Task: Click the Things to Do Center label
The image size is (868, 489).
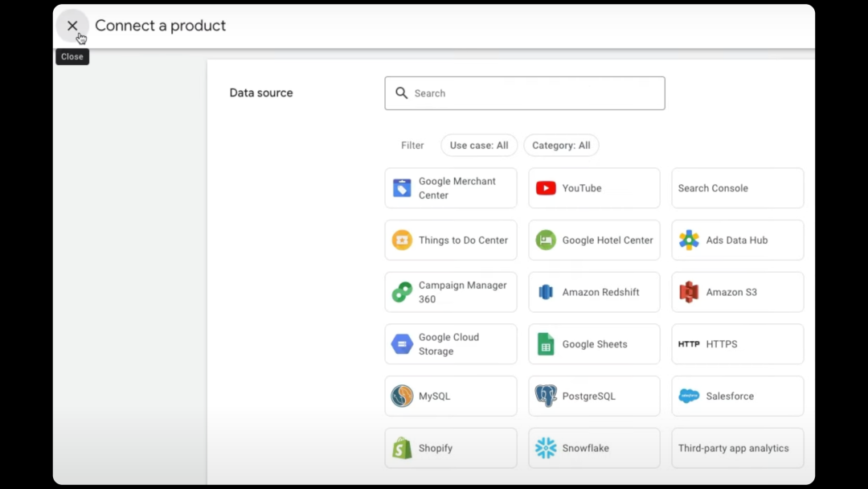Action: pos(463,240)
